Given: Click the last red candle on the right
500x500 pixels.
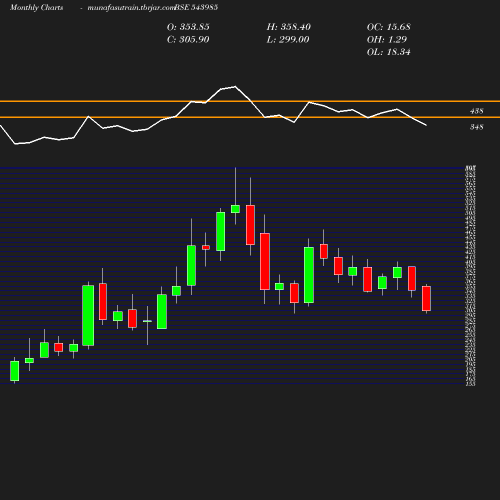Looking at the screenshot, I should [426, 298].
